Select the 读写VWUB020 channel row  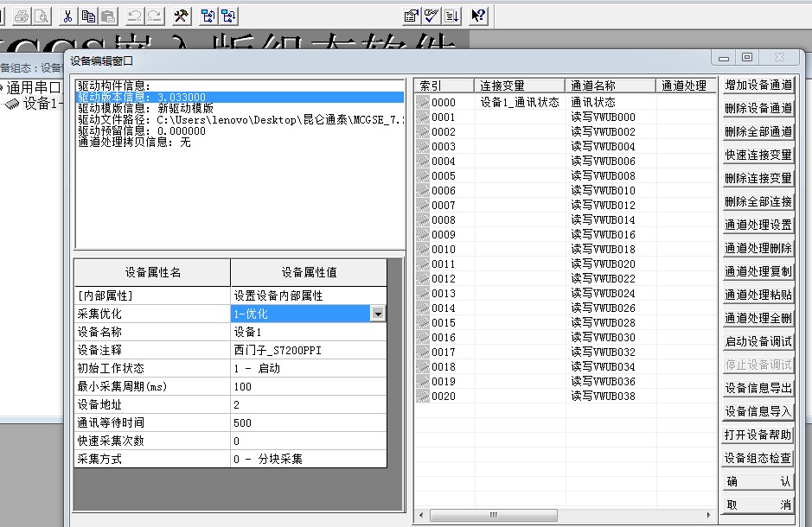click(x=603, y=264)
